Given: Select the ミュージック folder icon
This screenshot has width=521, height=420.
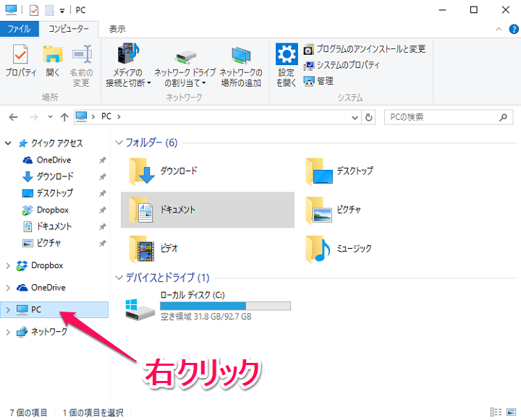Looking at the screenshot, I should [x=318, y=249].
